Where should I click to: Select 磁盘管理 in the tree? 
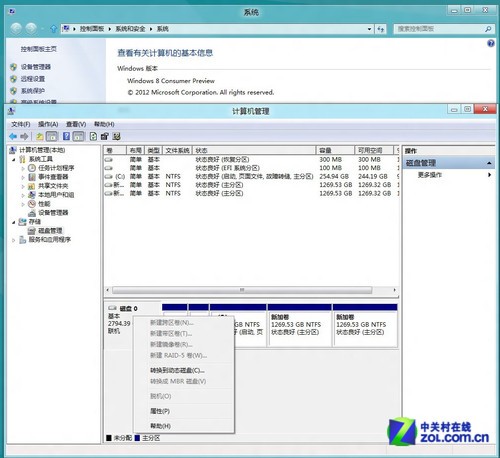[x=50, y=231]
